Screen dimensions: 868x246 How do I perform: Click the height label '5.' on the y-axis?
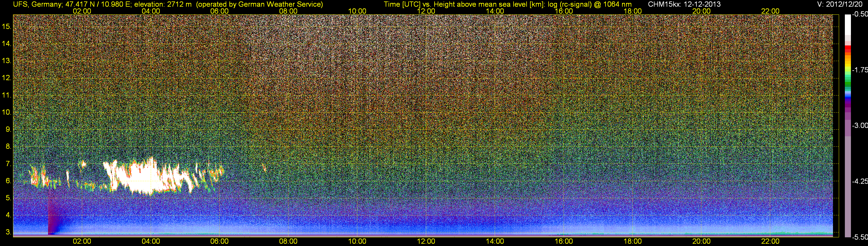[8, 198]
